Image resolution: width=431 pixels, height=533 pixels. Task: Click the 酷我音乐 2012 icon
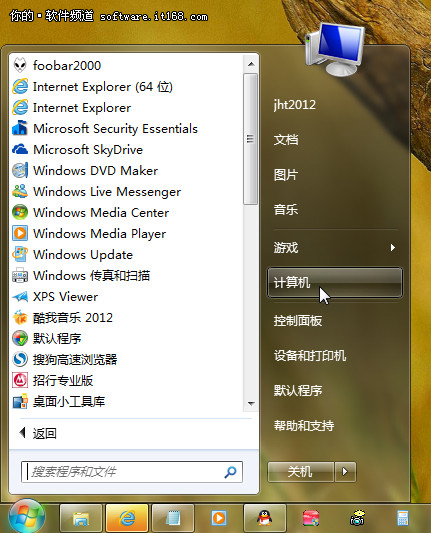click(x=20, y=317)
